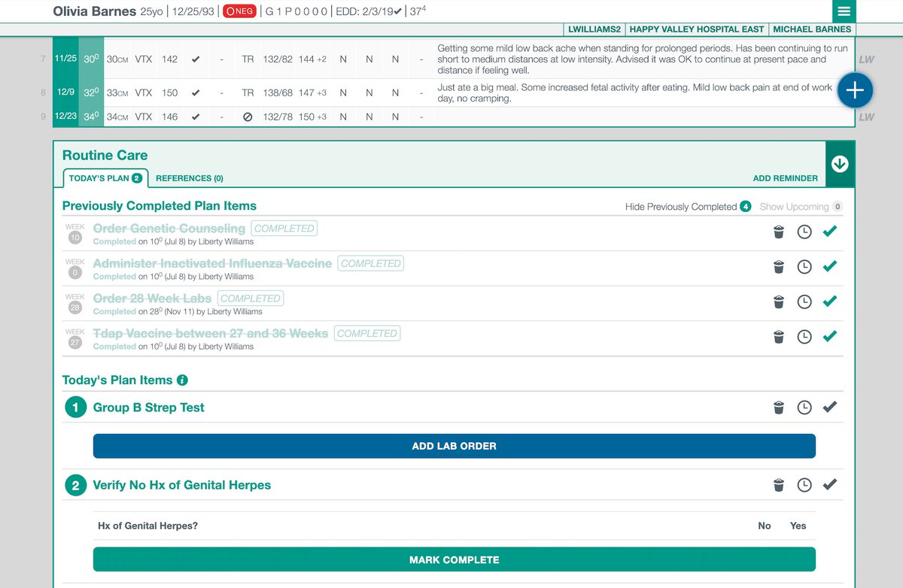
Task: Open Verify No Hx of Genital Herpes title
Action: tap(181, 485)
